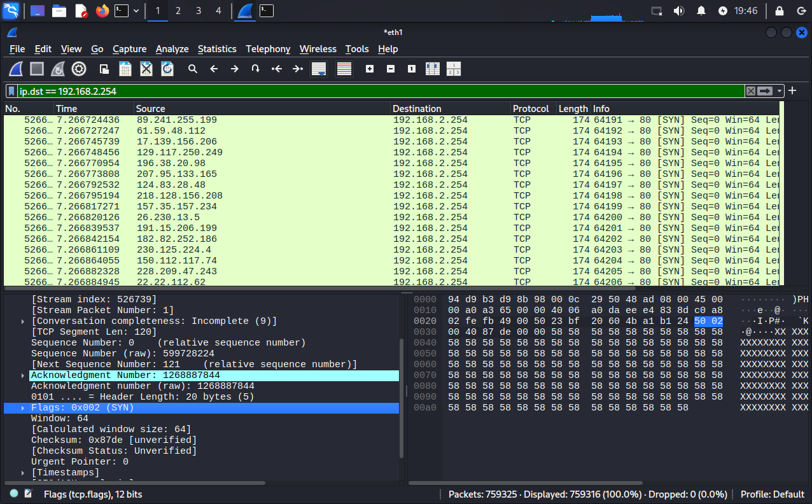
Task: Open the Kali applications menu
Action: (x=12, y=10)
